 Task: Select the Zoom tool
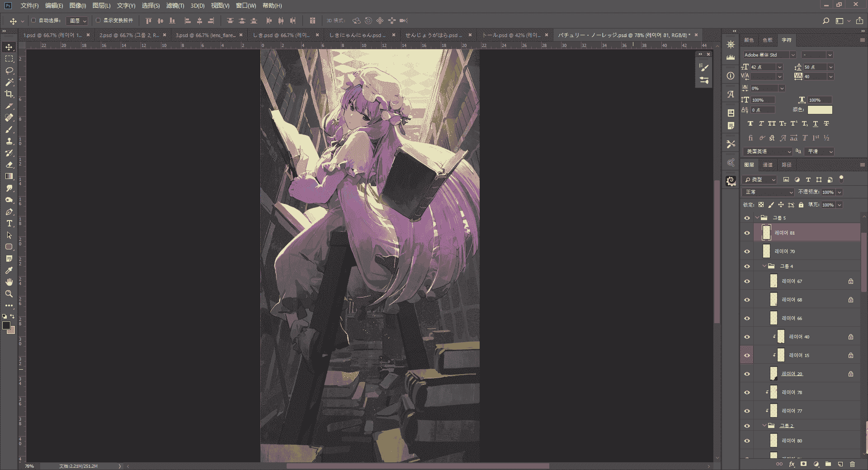click(9, 294)
